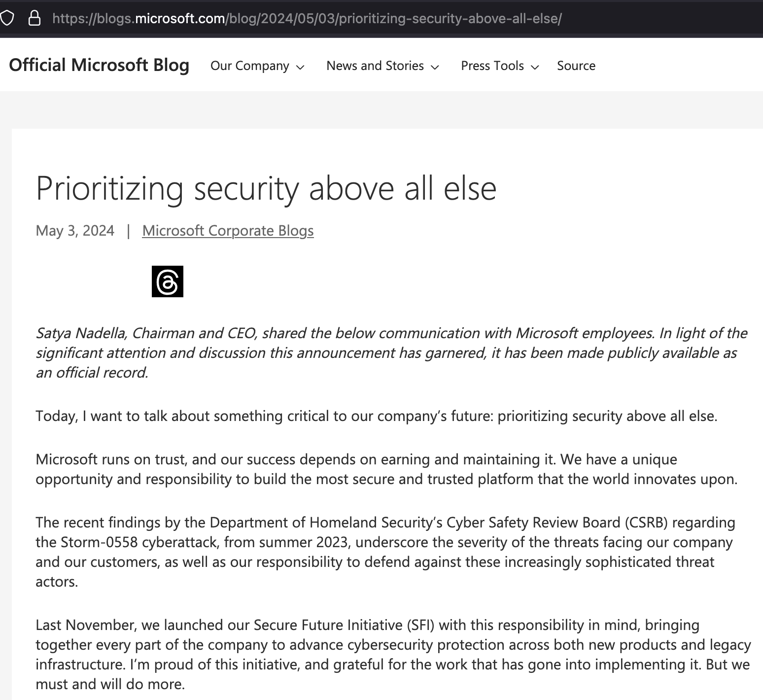Click the Prioritizing security above all else headline
Viewport: 763px width, 700px height.
tap(266, 188)
